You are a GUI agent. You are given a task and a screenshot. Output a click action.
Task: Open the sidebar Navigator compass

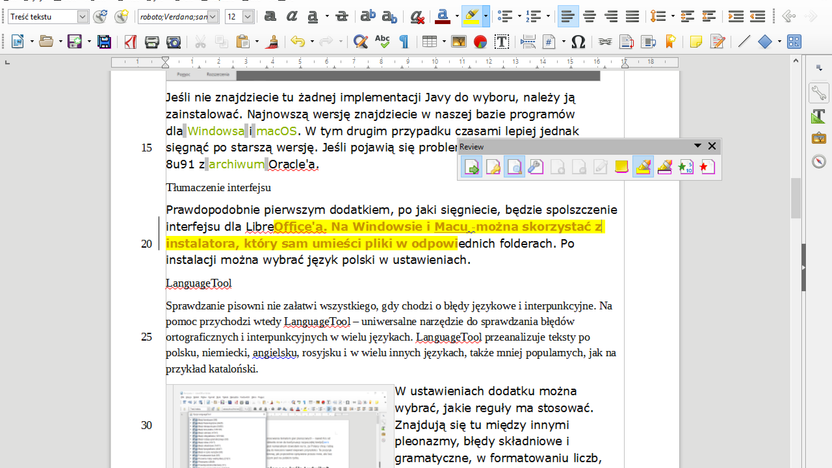(x=819, y=161)
